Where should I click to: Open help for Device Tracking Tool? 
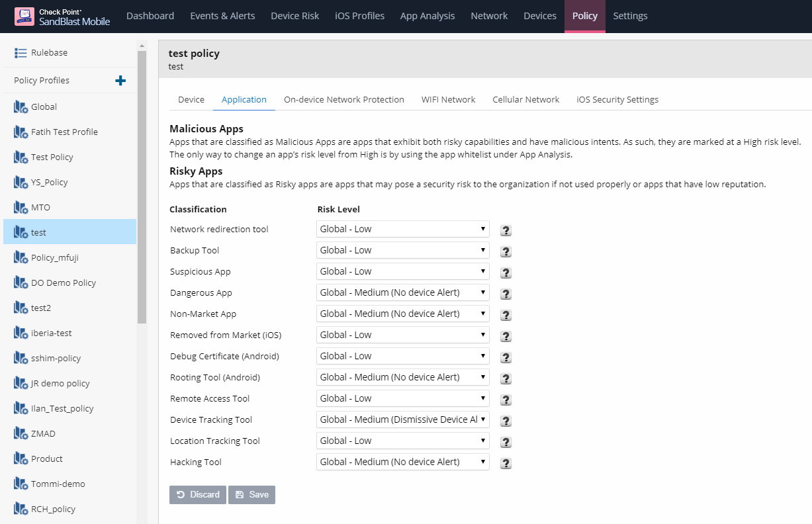[x=506, y=421]
